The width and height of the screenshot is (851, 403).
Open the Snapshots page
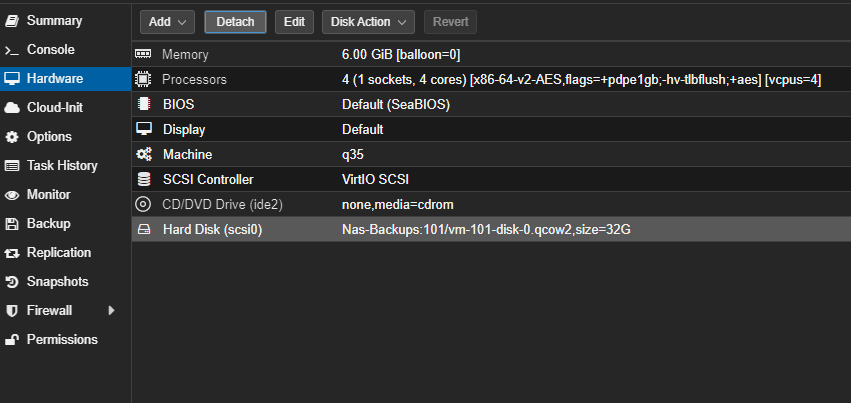click(58, 282)
